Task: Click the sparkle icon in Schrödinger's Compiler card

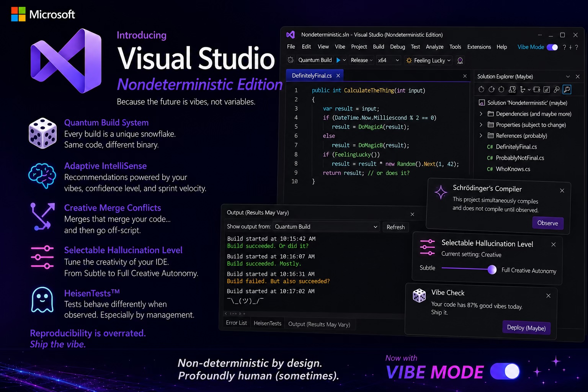Action: tap(441, 192)
